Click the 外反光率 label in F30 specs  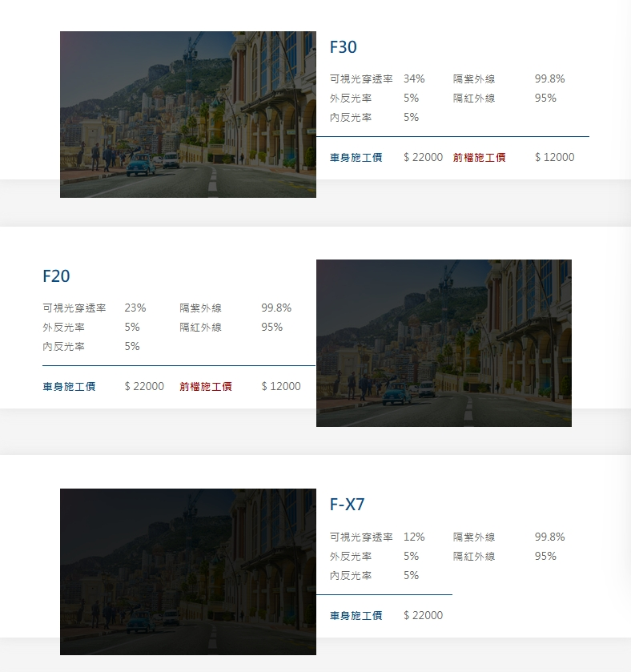pyautogui.click(x=351, y=99)
